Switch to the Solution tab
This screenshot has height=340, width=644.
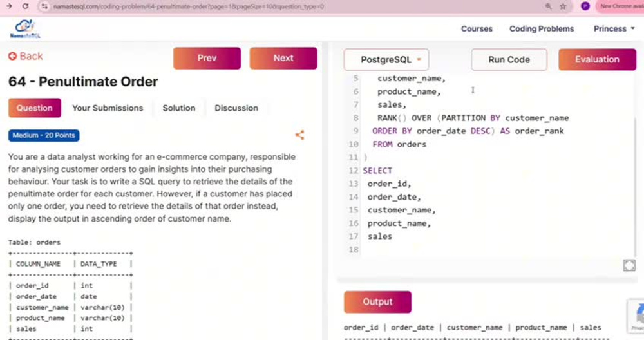click(x=178, y=108)
